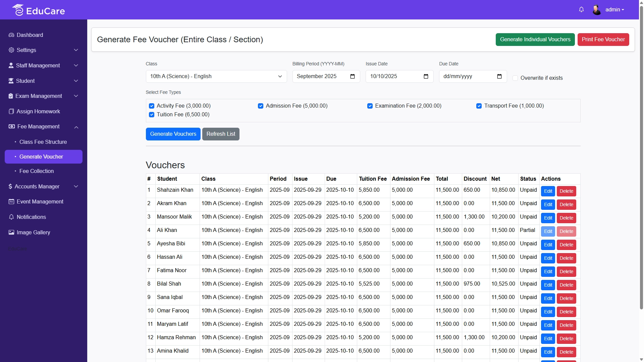
Task: Click the Discount column header
Action: tap(475, 179)
